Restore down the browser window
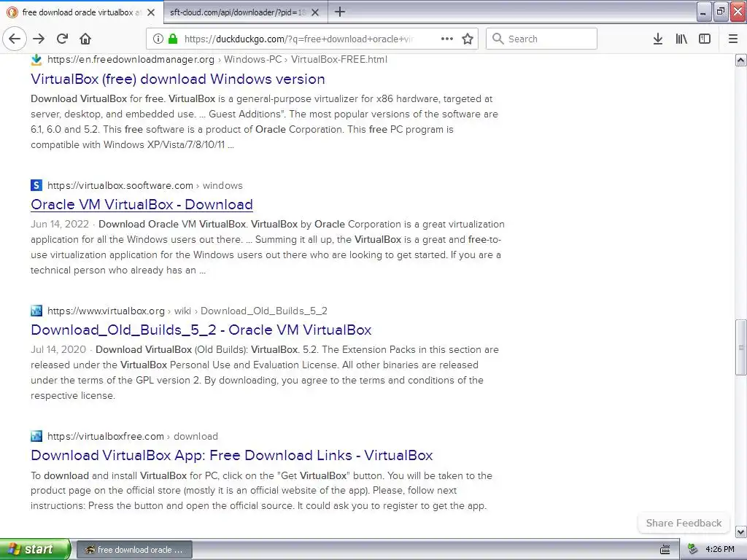The width and height of the screenshot is (747, 560). pos(720,12)
